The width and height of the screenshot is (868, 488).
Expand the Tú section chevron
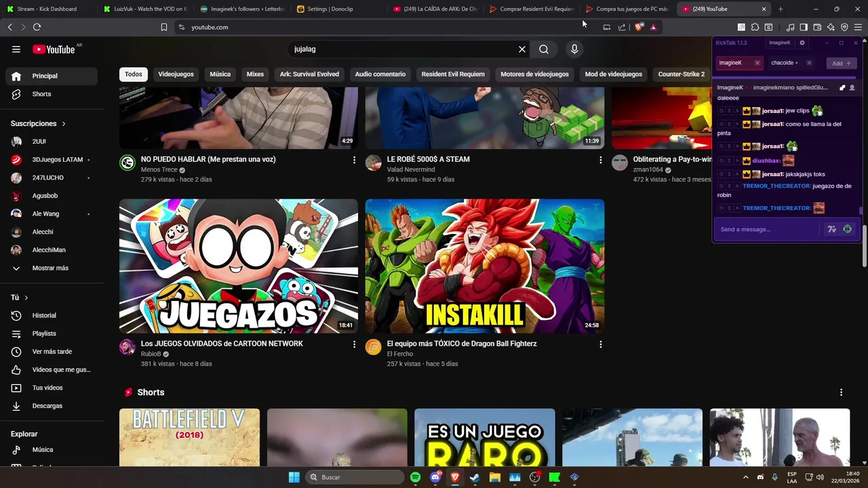pyautogui.click(x=26, y=298)
